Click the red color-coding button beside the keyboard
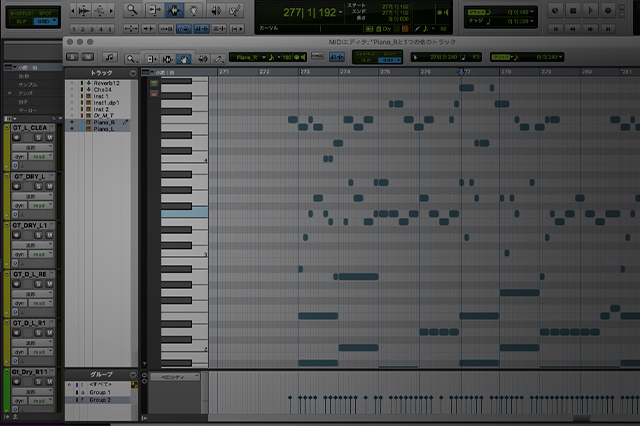Image resolution: width=640 pixels, height=426 pixels. point(154,93)
